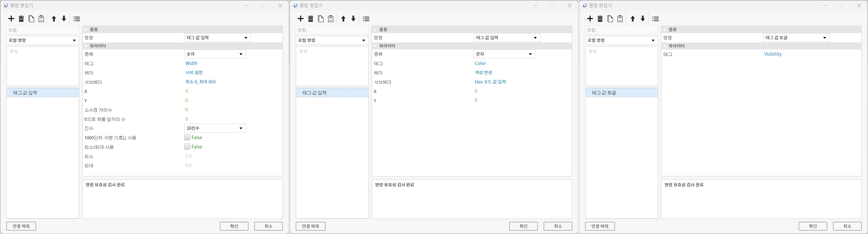The width and height of the screenshot is (868, 234).
Task: Enable the 1000단위 구분 기호 사용 checkbox
Action: (187, 137)
